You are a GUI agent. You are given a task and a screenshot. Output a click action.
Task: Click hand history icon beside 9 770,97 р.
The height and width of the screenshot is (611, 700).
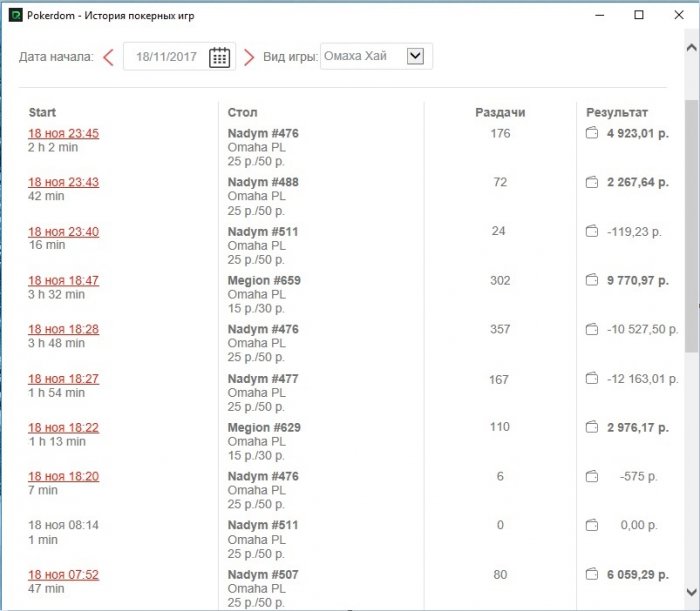click(x=591, y=281)
